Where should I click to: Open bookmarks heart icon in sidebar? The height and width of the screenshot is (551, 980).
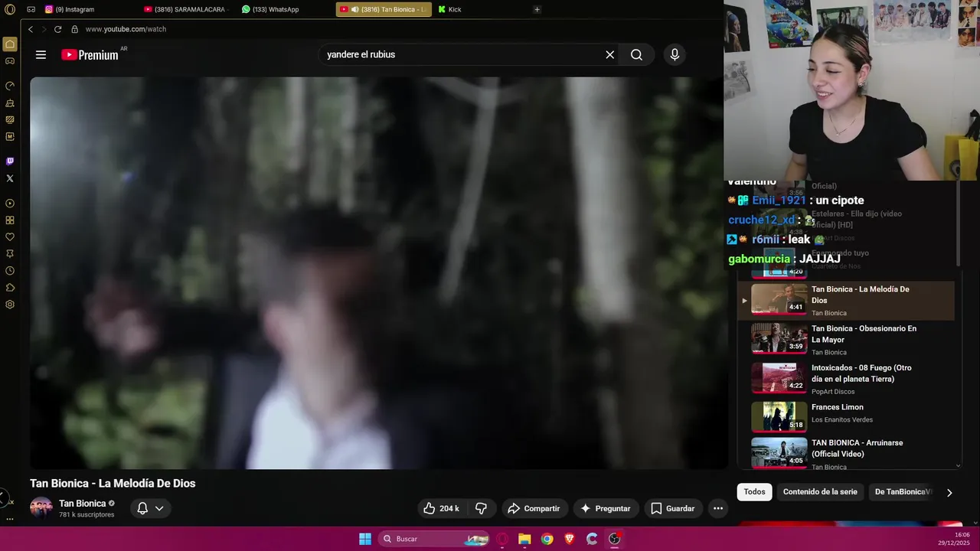[10, 237]
